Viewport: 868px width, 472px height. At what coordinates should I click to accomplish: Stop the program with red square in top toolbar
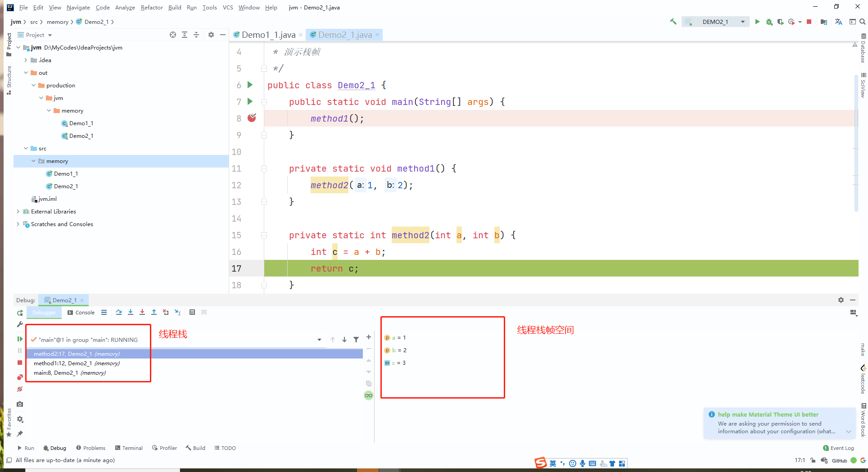pos(809,22)
